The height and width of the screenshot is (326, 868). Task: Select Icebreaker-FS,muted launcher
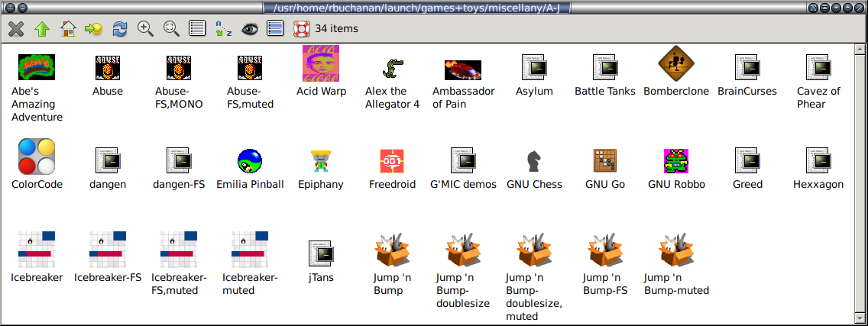178,249
